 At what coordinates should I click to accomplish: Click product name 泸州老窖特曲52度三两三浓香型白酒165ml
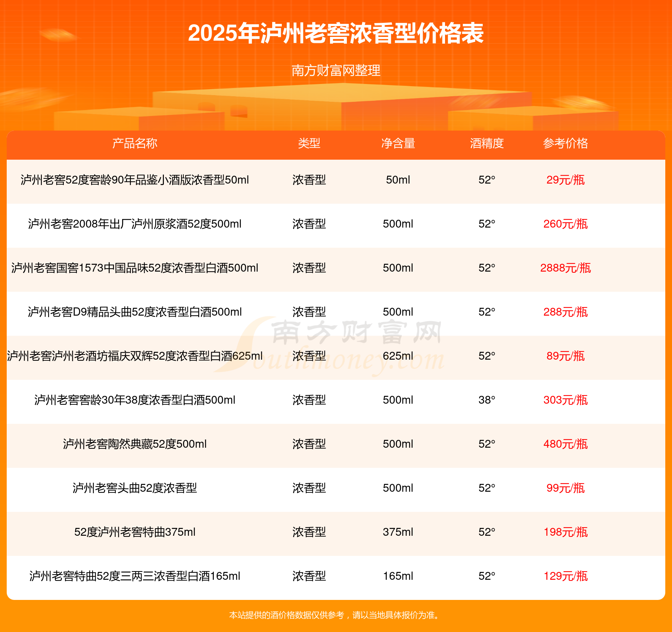click(135, 576)
